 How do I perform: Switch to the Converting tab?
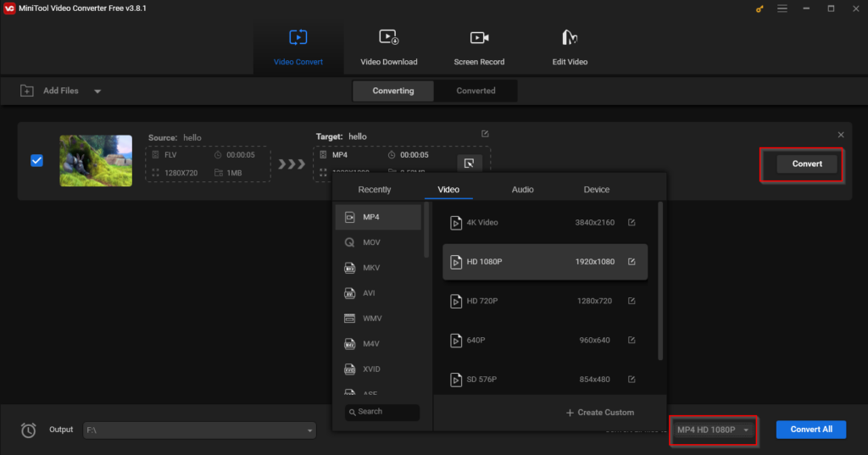click(393, 91)
